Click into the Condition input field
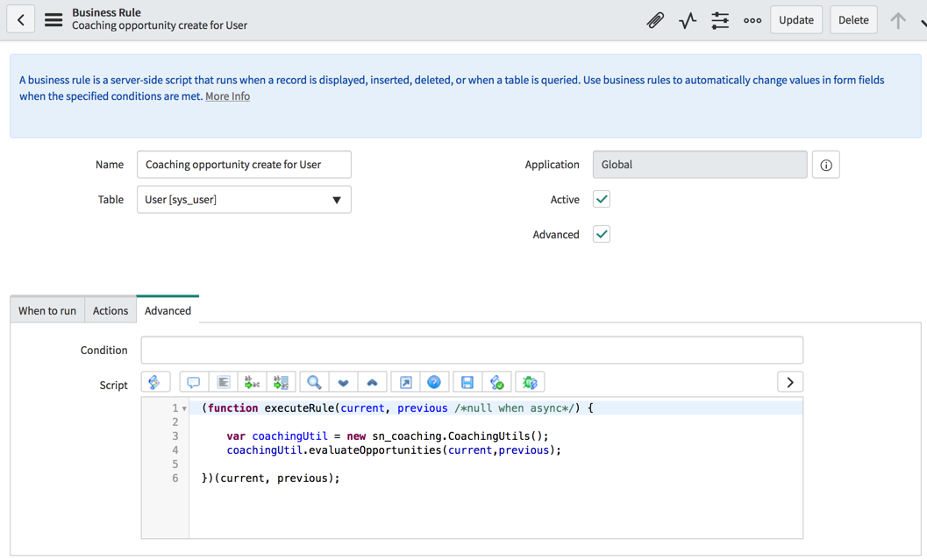 click(x=472, y=351)
